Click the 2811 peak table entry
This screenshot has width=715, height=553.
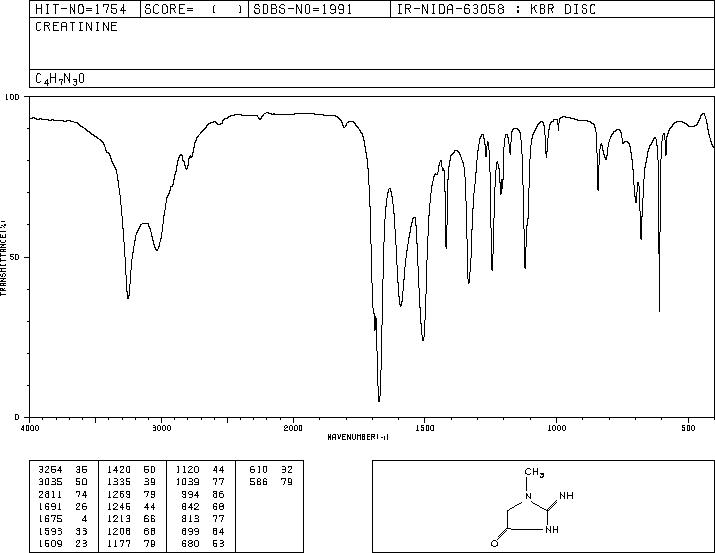pos(51,494)
